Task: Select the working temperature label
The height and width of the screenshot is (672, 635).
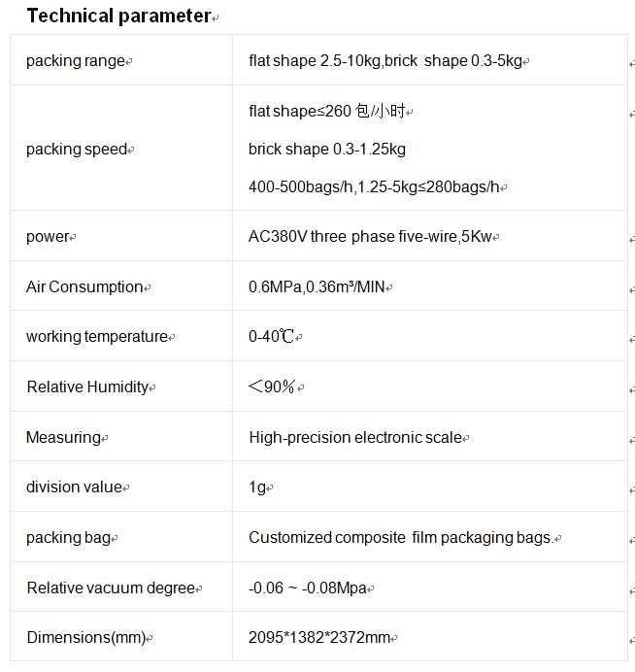Action: [x=97, y=337]
